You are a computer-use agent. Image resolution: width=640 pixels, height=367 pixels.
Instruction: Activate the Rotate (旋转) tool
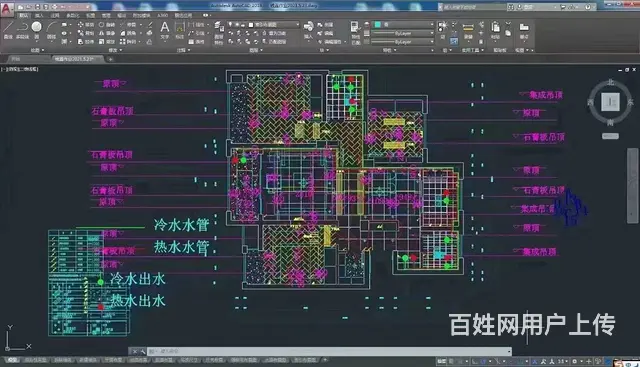[107, 25]
